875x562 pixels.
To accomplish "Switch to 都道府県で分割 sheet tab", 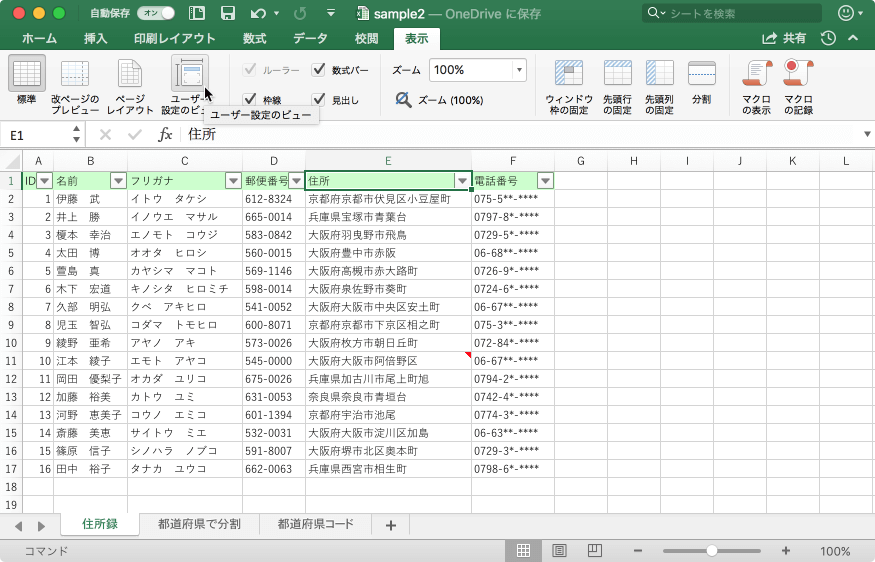I will [199, 524].
